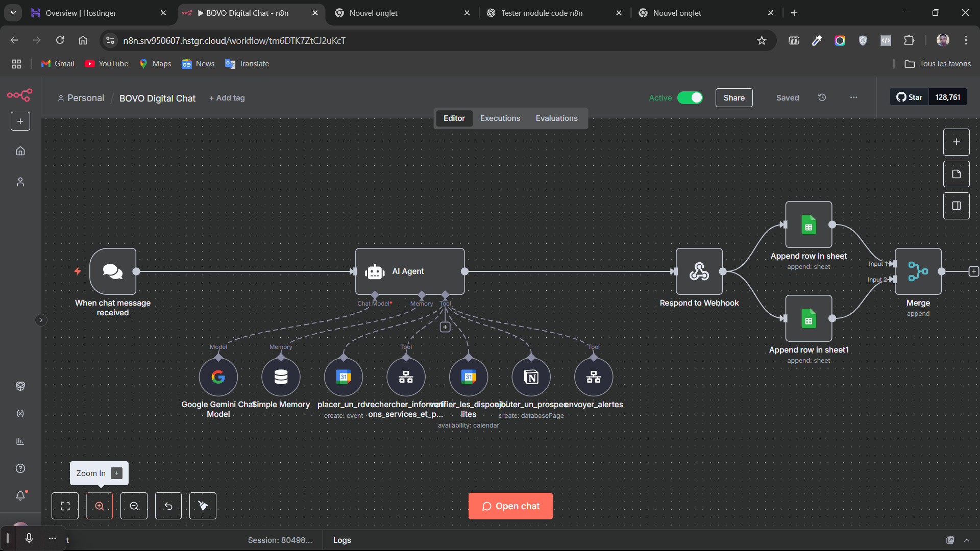The width and height of the screenshot is (980, 551).
Task: Switch to the Executions tab
Action: 500,118
